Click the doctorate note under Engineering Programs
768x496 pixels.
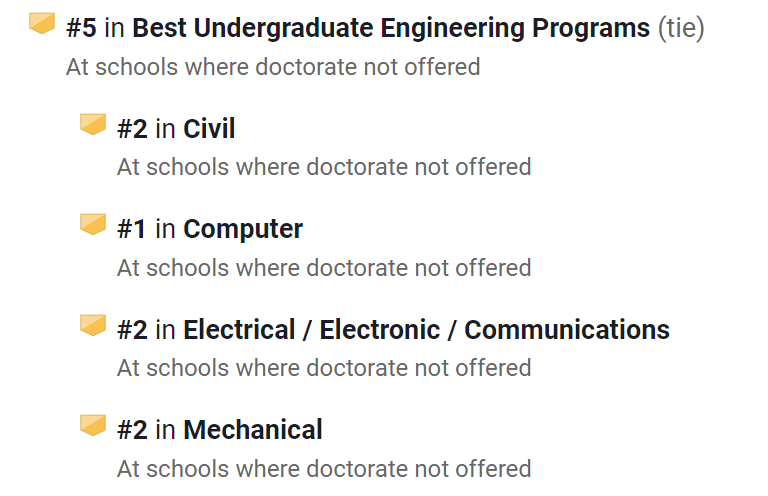point(273,67)
